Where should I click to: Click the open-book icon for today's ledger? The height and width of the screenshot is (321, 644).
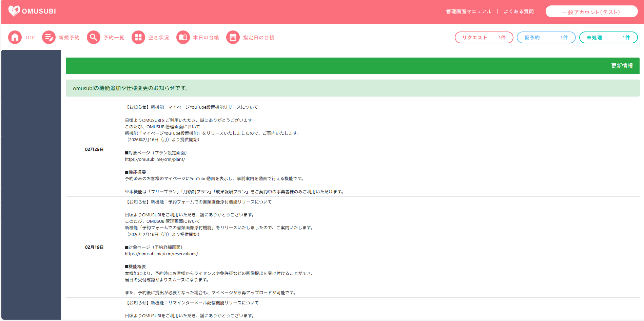pyautogui.click(x=183, y=38)
